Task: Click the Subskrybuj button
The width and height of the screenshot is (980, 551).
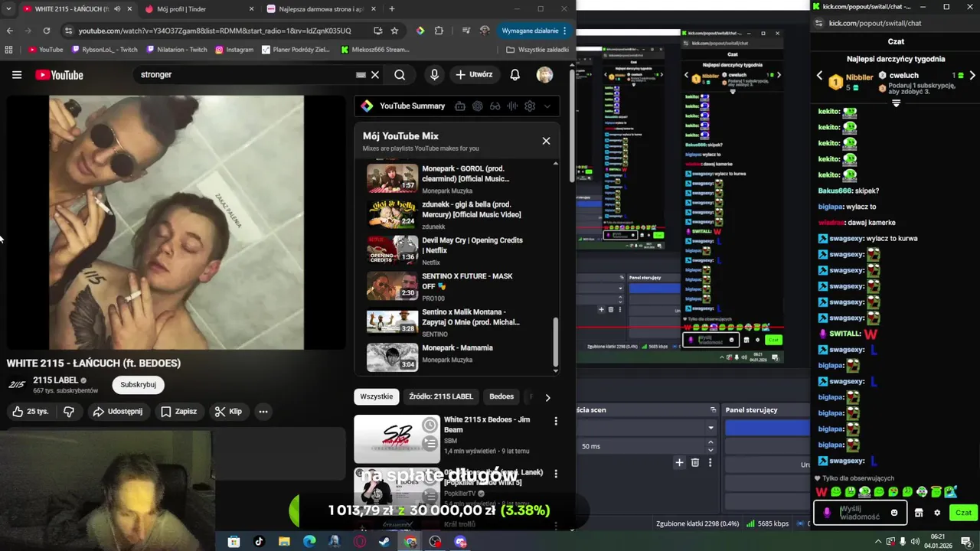Action: click(x=138, y=385)
